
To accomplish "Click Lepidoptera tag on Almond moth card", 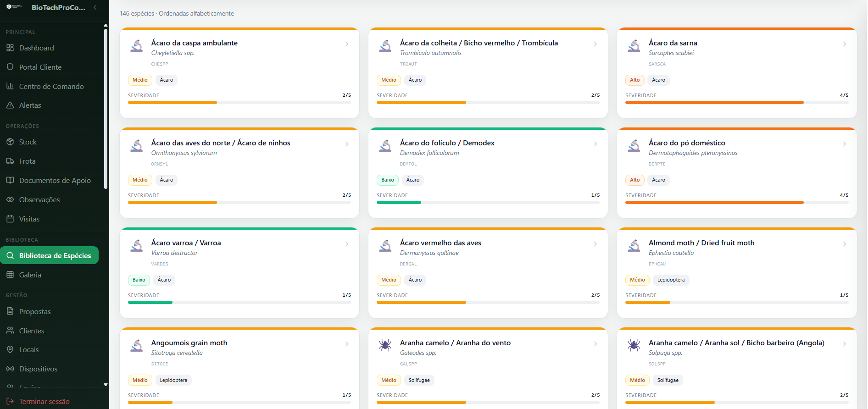I will (x=671, y=280).
